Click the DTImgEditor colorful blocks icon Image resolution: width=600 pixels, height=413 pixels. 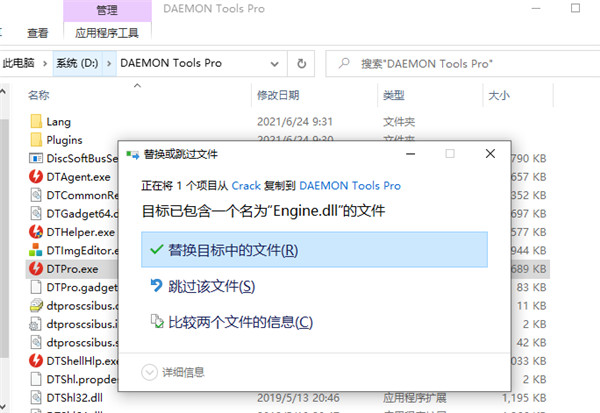tap(36, 250)
